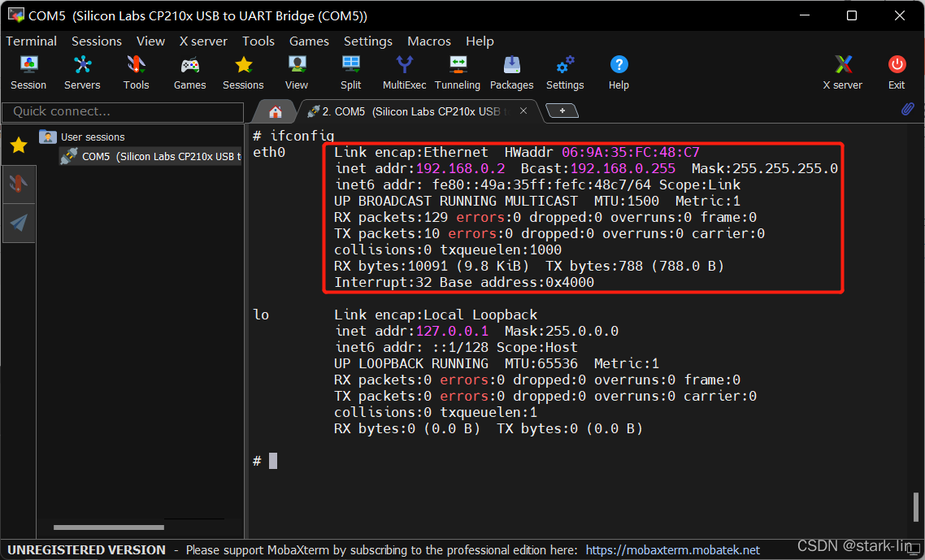Open the Tools toolbar icon
The height and width of the screenshot is (560, 925).
tap(136, 72)
